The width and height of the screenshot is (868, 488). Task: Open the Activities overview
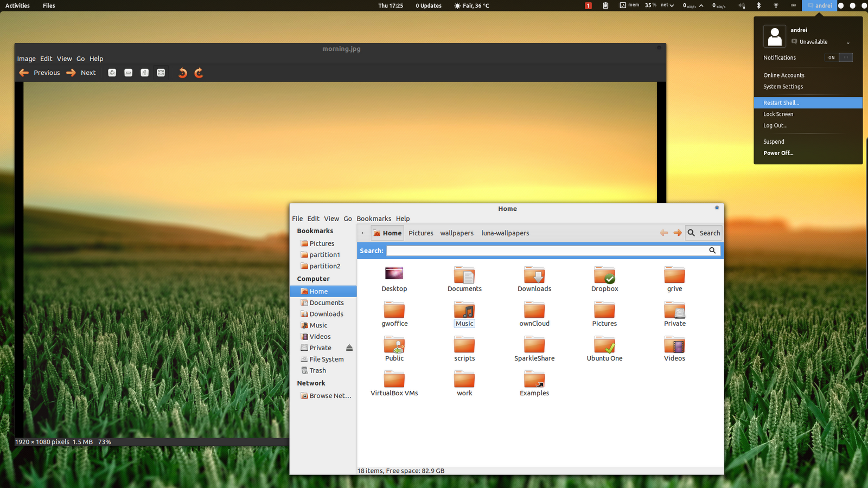17,5
